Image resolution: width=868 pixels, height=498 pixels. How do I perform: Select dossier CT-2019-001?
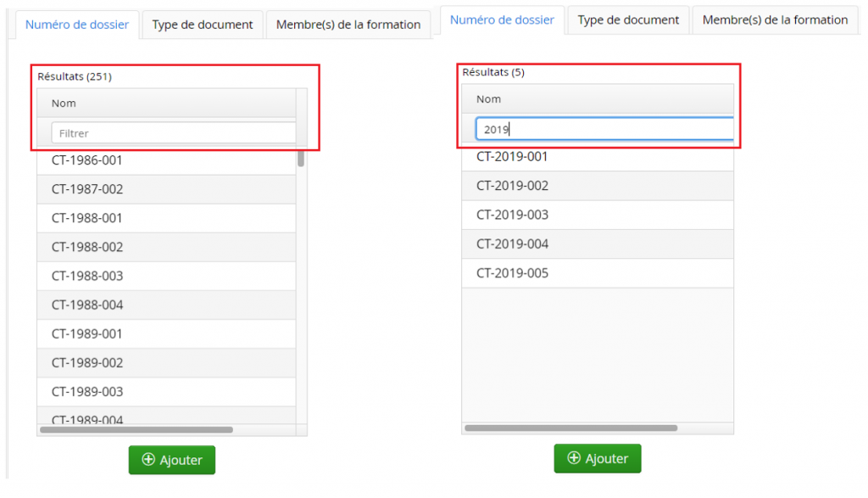597,157
